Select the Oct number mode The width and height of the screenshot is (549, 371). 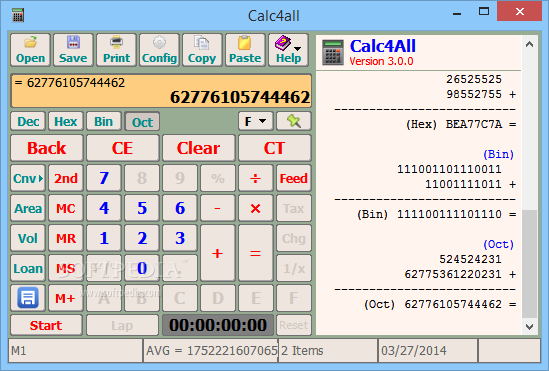pyautogui.click(x=142, y=121)
